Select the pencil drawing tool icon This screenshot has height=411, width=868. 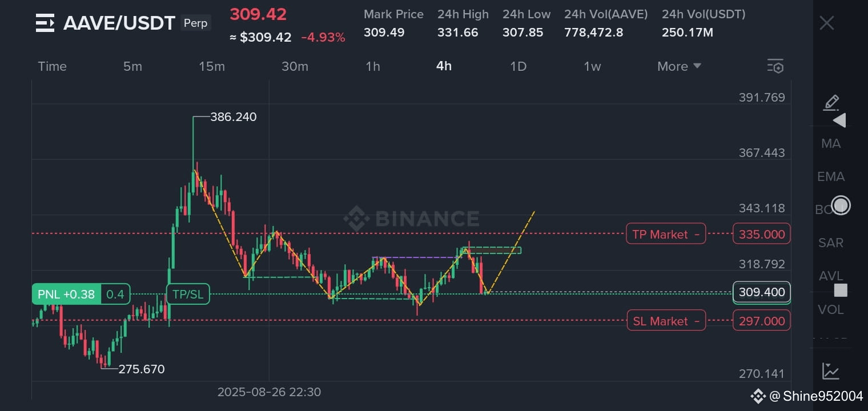[831, 103]
